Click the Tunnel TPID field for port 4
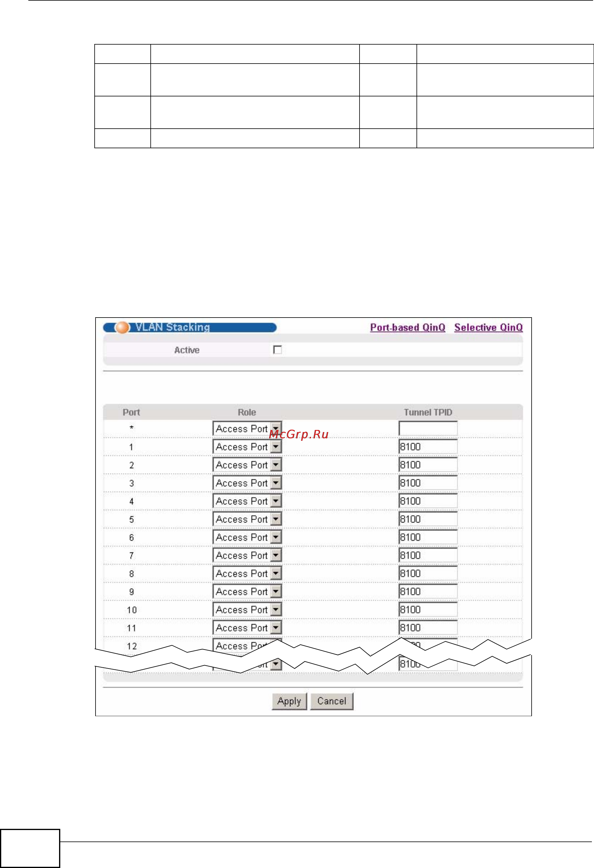Viewport: 594px width, 868px height. pos(428,501)
